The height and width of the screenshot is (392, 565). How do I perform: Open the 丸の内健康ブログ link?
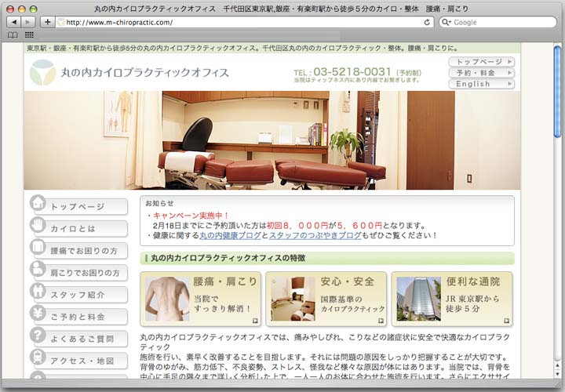[x=229, y=235]
